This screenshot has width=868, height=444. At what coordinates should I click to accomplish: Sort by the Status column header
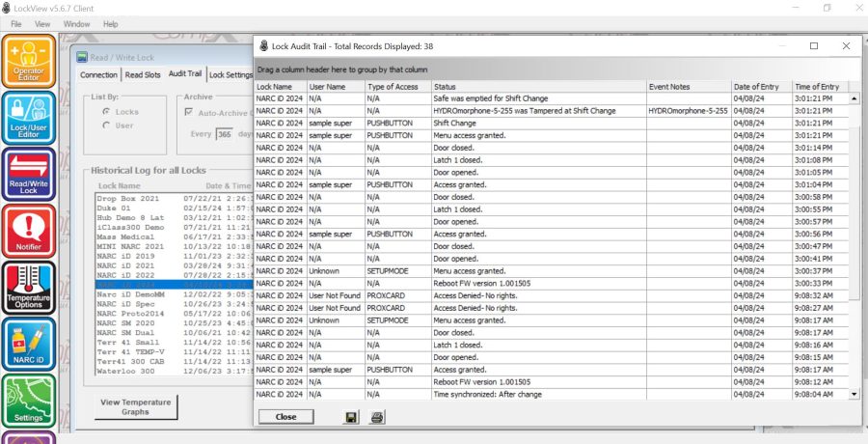click(x=538, y=87)
